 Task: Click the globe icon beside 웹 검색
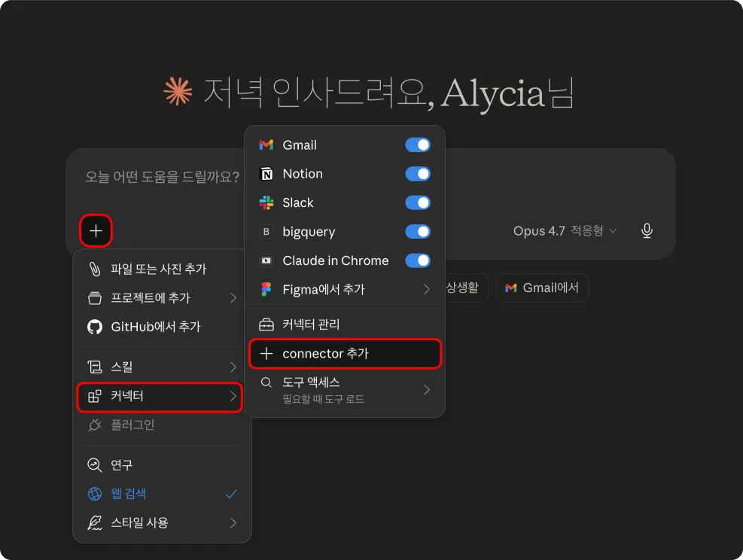coord(95,494)
